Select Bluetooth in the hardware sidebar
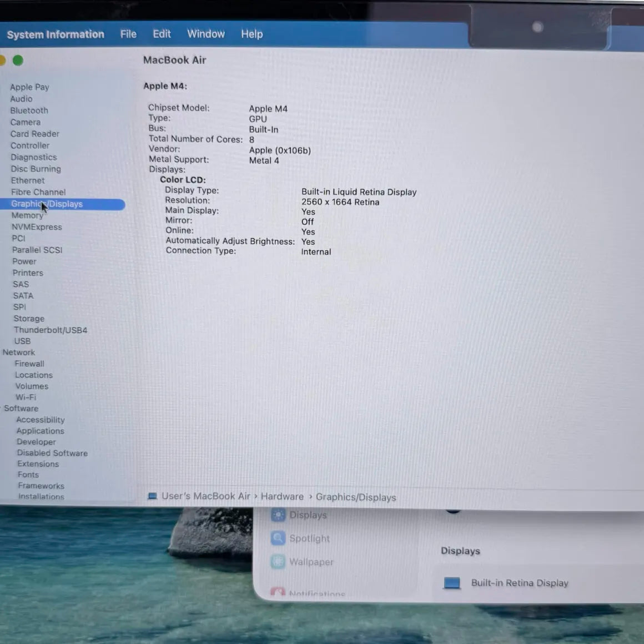Image resolution: width=644 pixels, height=644 pixels. 29,110
